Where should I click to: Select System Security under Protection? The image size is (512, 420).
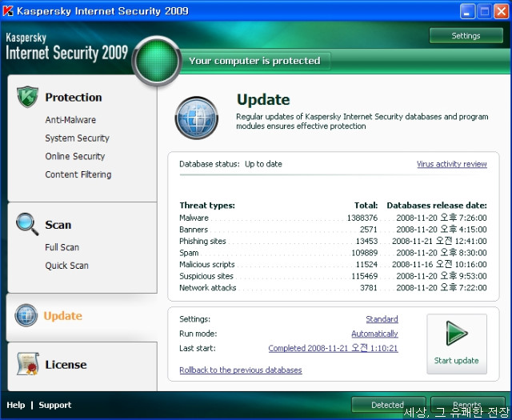click(77, 138)
